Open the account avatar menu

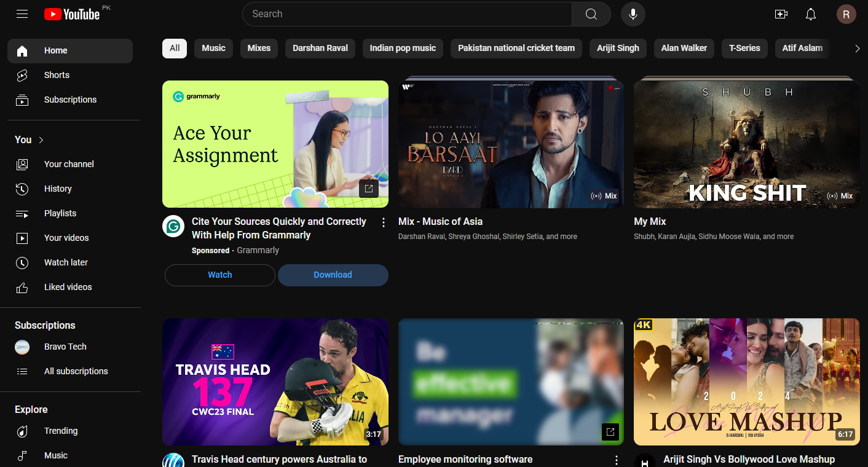[846, 14]
